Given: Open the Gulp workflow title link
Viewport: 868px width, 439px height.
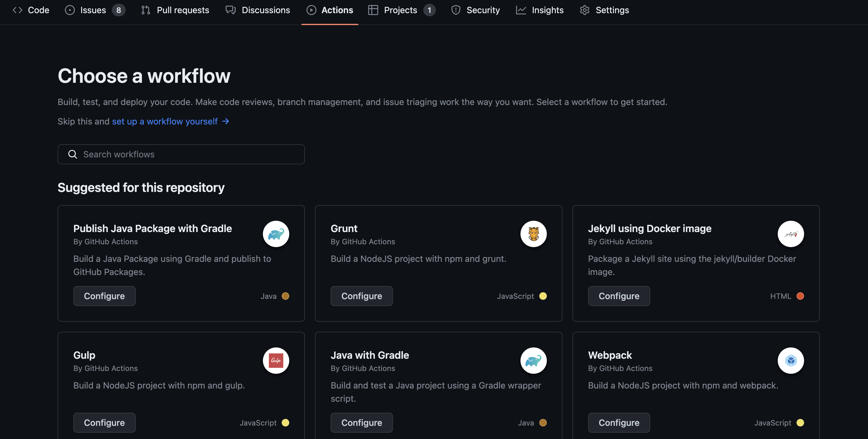Looking at the screenshot, I should tap(84, 355).
